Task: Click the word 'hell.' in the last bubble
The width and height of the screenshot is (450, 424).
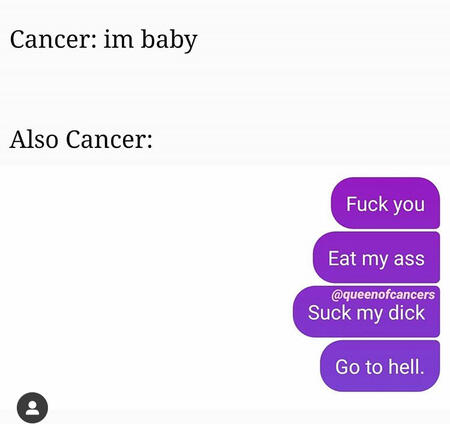Action: pos(406,366)
